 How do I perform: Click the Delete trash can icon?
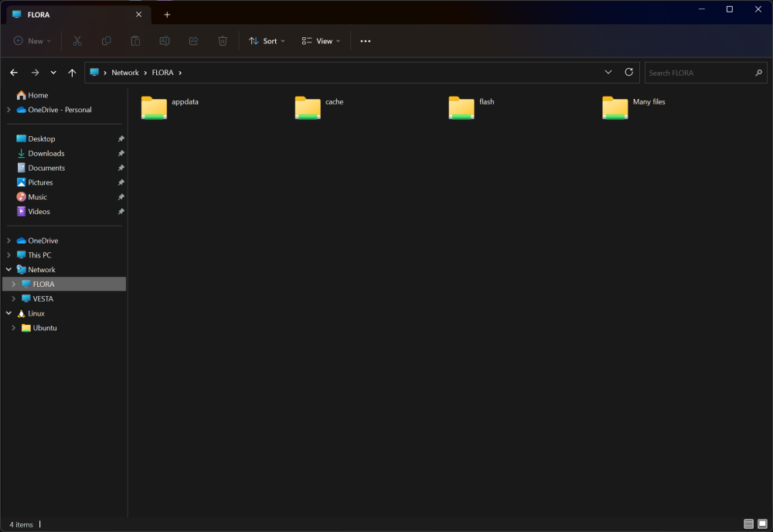point(223,41)
